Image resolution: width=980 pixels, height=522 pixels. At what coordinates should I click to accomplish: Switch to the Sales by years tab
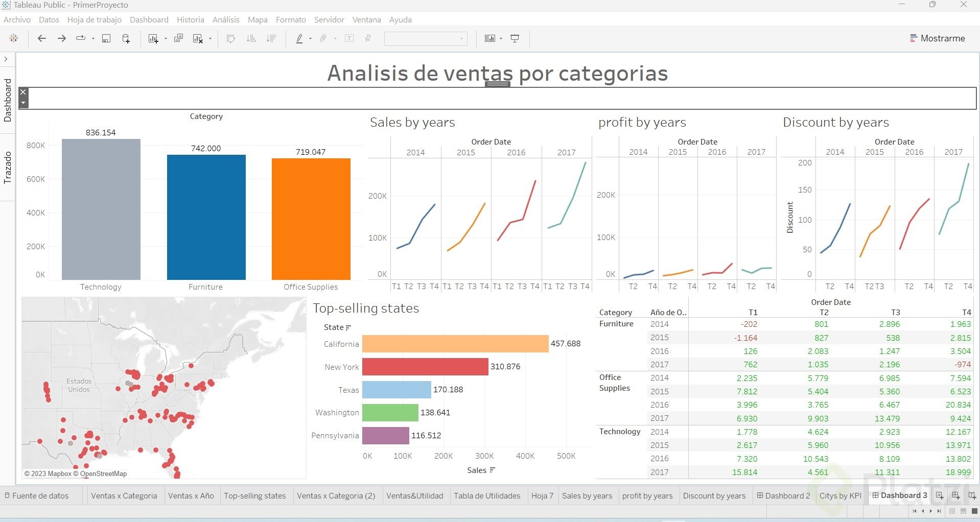587,495
